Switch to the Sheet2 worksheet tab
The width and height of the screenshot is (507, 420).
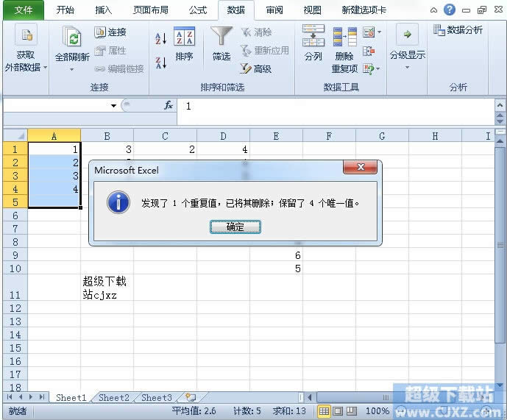click(x=113, y=398)
